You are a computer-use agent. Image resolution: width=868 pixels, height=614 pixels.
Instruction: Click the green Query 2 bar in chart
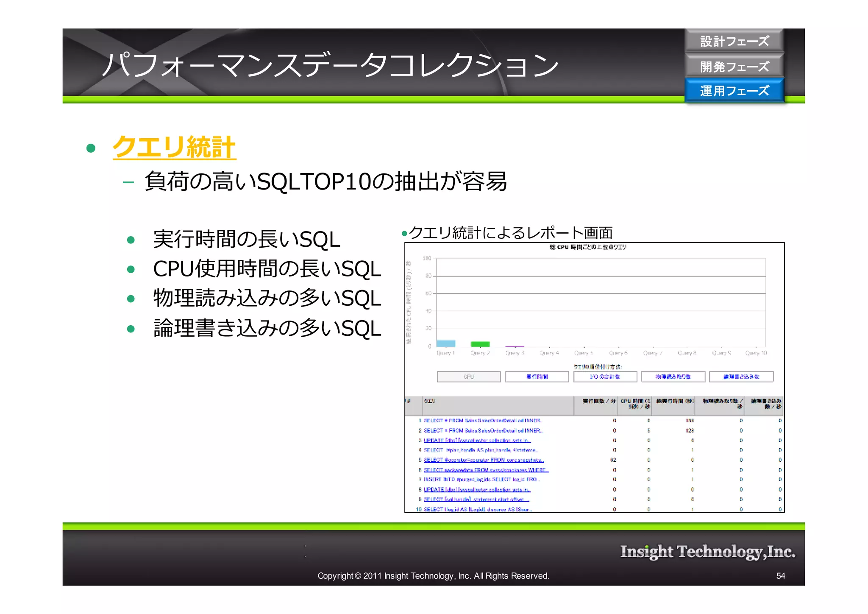(x=480, y=344)
